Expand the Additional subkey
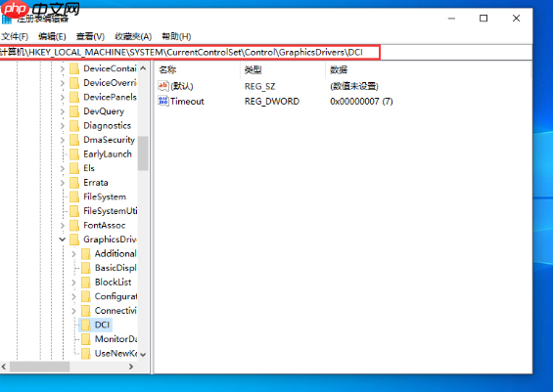 (x=73, y=254)
